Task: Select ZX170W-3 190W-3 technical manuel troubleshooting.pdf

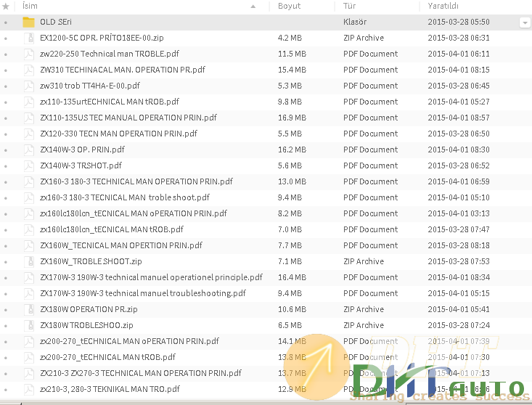Action: (x=143, y=293)
